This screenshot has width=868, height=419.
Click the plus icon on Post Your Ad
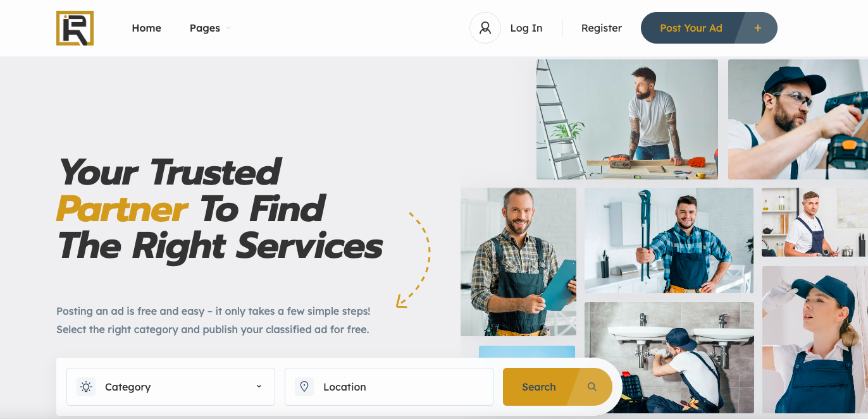point(758,28)
